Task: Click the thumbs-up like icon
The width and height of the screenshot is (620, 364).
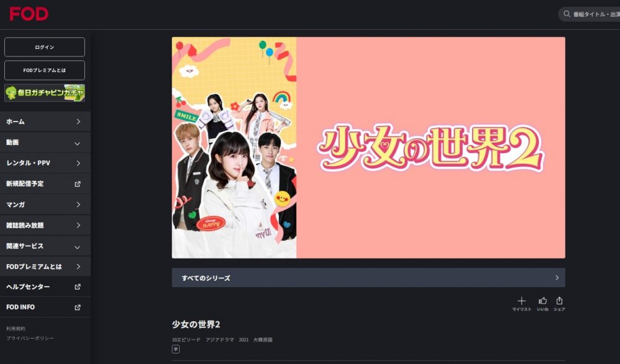Action: 542,301
